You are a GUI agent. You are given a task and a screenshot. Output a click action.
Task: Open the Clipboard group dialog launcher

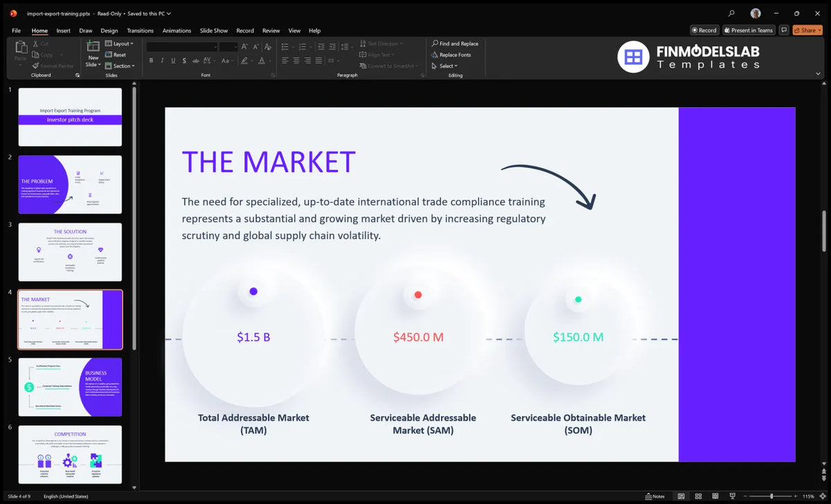coord(78,75)
